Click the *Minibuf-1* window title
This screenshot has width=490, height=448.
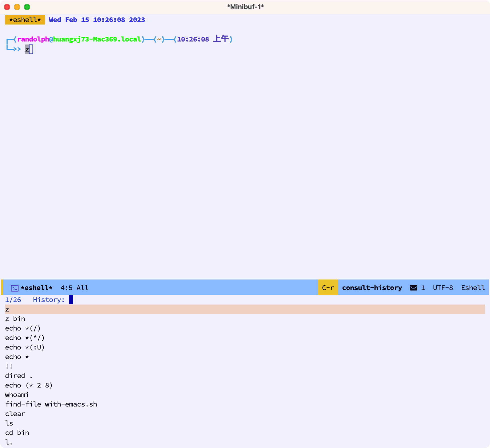tap(245, 7)
